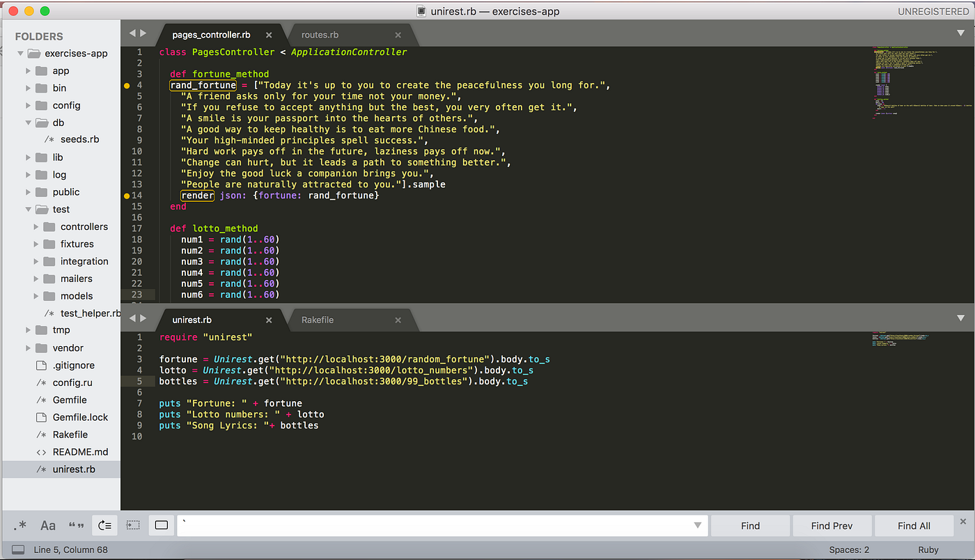Open Gemfile.lock in sidebar
This screenshot has height=560, width=975.
tap(80, 417)
